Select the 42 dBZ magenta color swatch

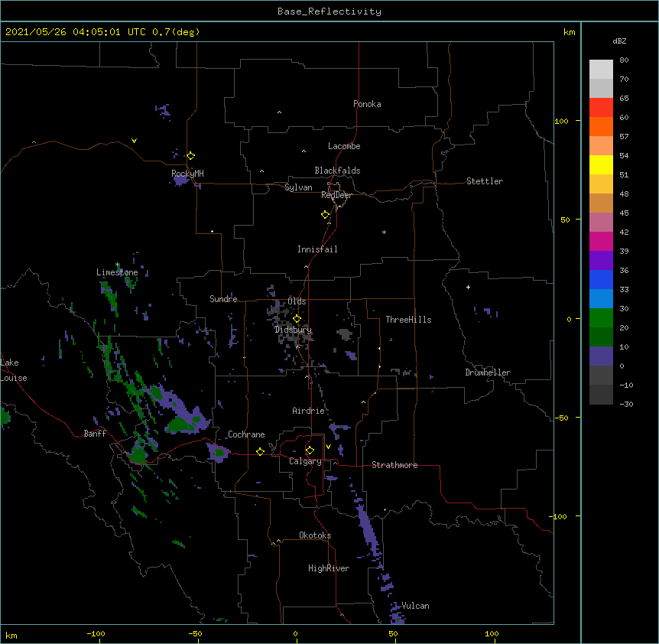(601, 241)
